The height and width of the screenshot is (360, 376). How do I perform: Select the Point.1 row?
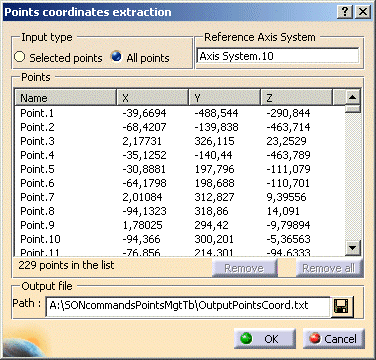point(180,113)
